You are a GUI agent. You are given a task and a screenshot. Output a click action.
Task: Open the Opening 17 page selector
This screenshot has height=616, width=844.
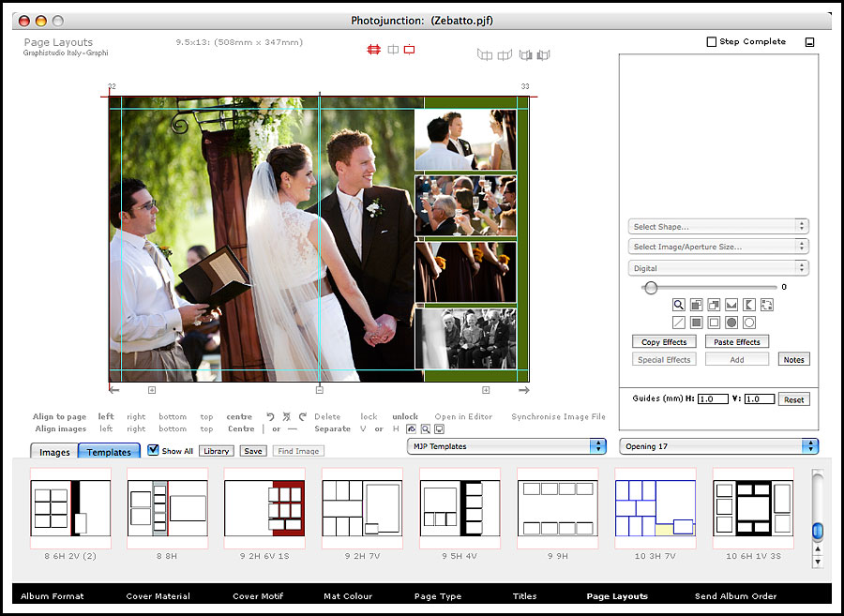(718, 446)
